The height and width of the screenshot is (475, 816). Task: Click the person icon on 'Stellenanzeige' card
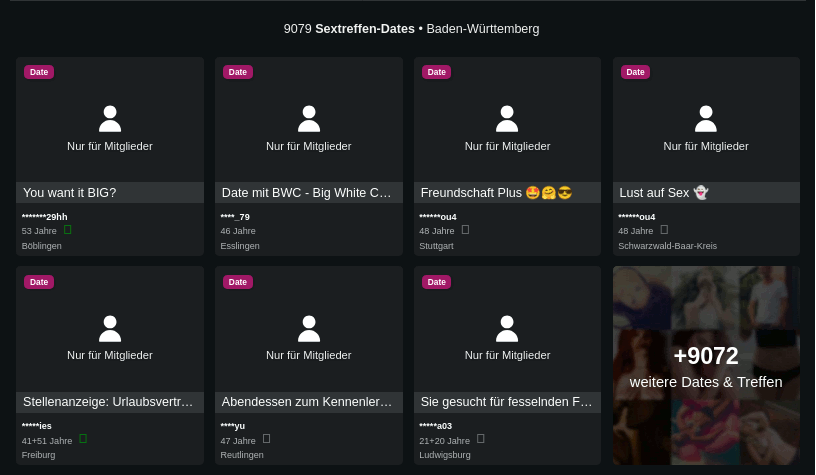110,328
